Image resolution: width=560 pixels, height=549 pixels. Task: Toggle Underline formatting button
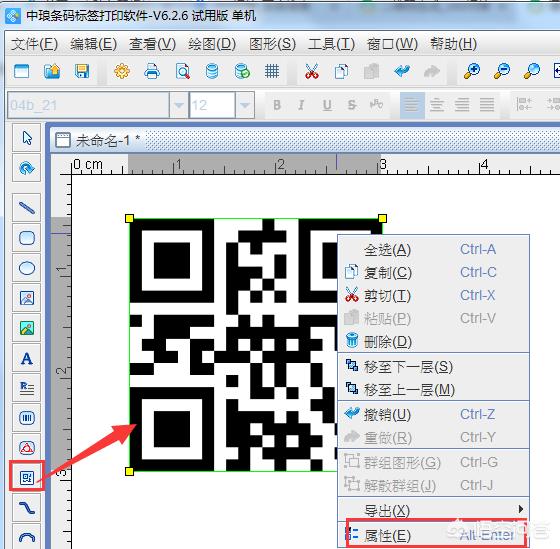(327, 105)
